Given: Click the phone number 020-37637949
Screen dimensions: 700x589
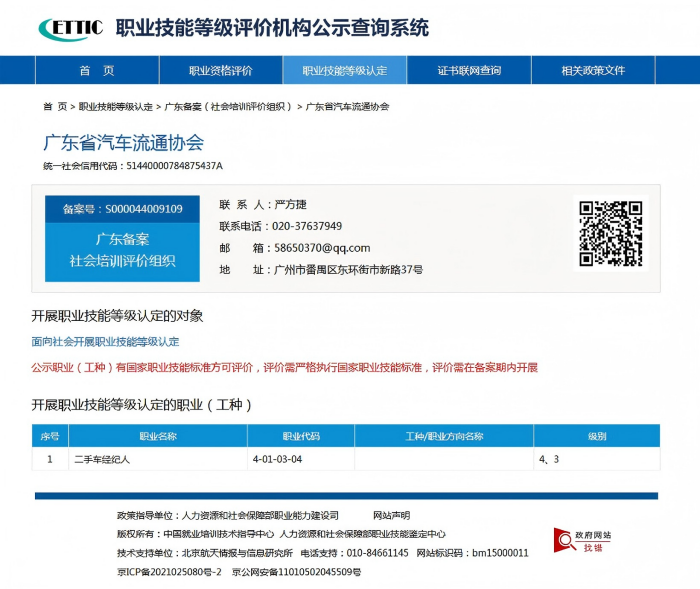Looking at the screenshot, I should [307, 226].
